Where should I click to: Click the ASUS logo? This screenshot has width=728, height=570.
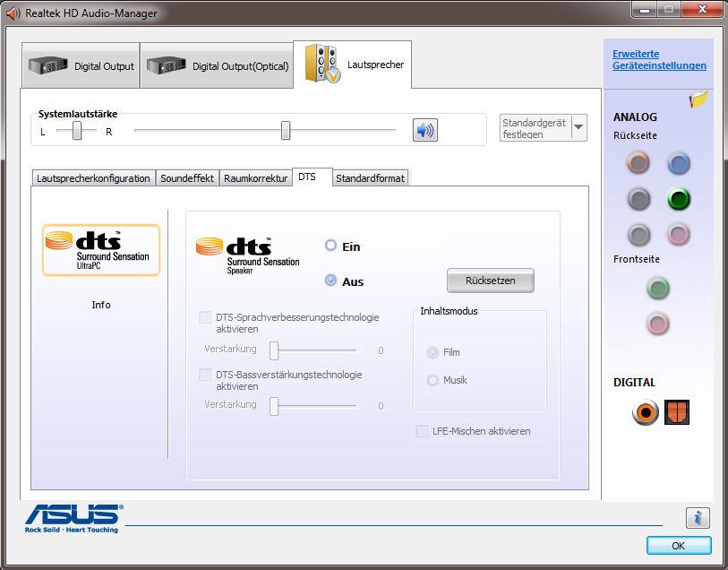(x=73, y=518)
